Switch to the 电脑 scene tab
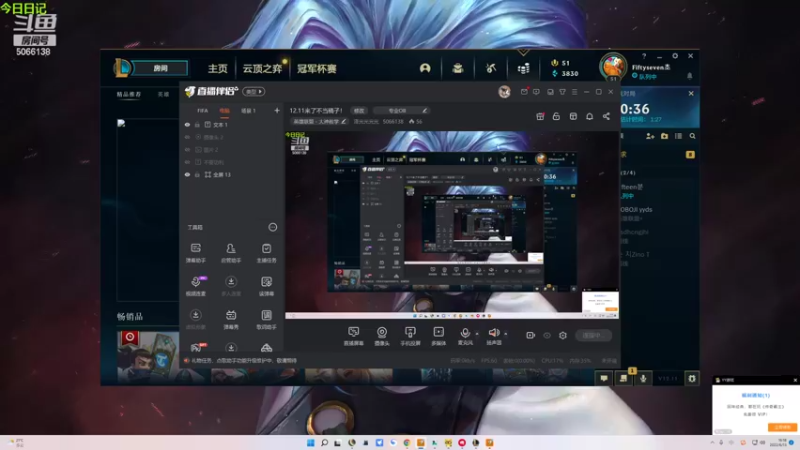 tap(224, 111)
